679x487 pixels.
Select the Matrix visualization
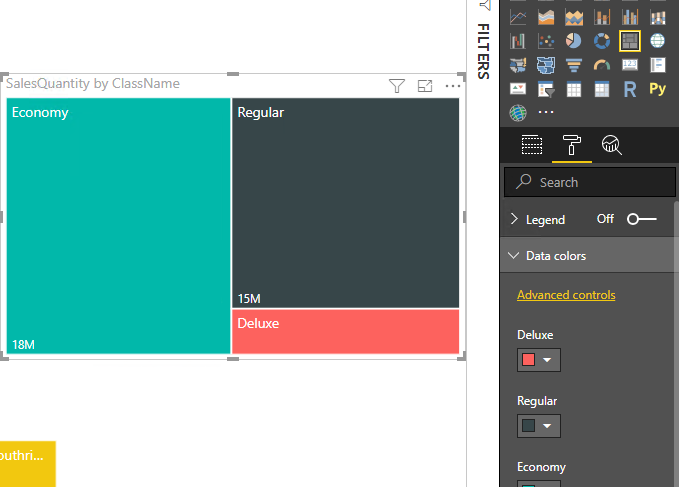(602, 90)
